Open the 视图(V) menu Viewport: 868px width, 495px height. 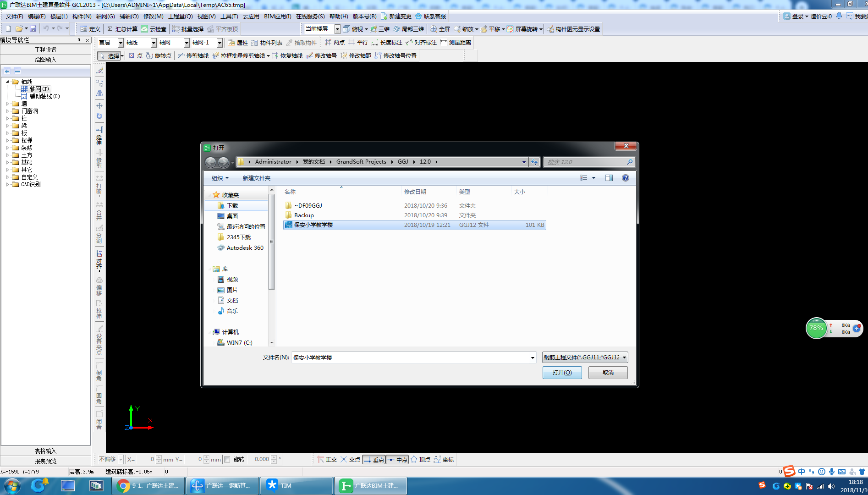tap(206, 16)
